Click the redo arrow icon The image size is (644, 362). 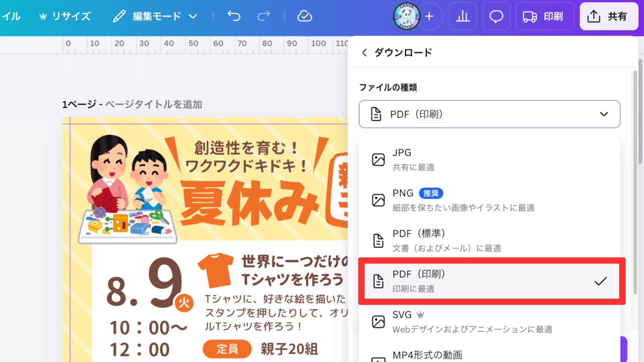pos(264,16)
